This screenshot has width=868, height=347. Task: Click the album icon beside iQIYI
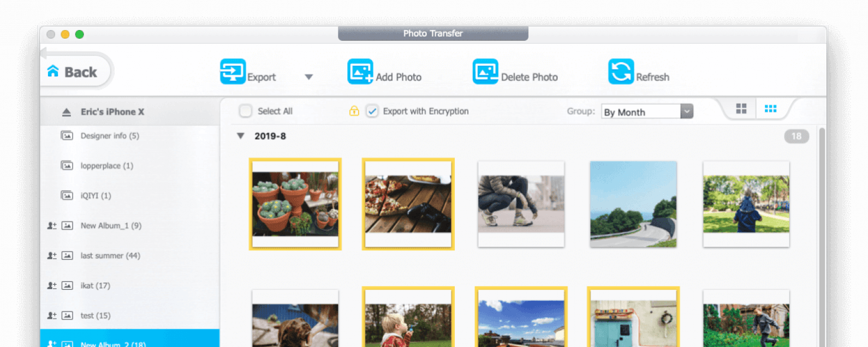pyautogui.click(x=67, y=195)
